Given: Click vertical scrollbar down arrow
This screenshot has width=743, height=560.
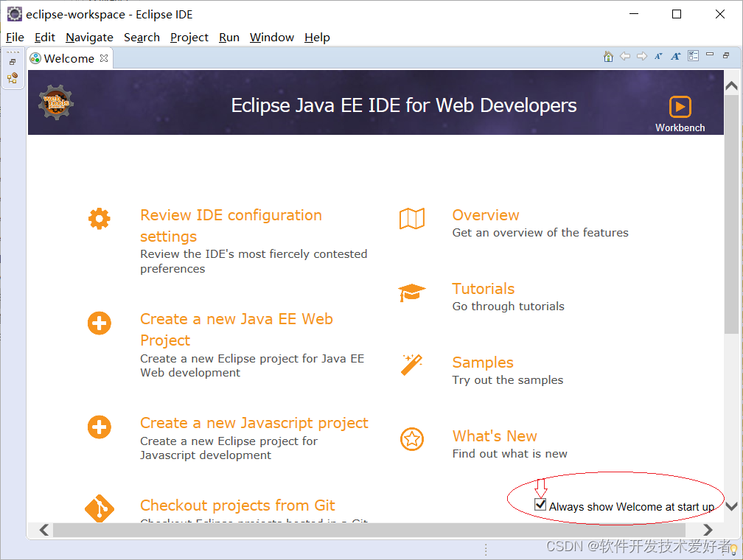Looking at the screenshot, I should (731, 506).
